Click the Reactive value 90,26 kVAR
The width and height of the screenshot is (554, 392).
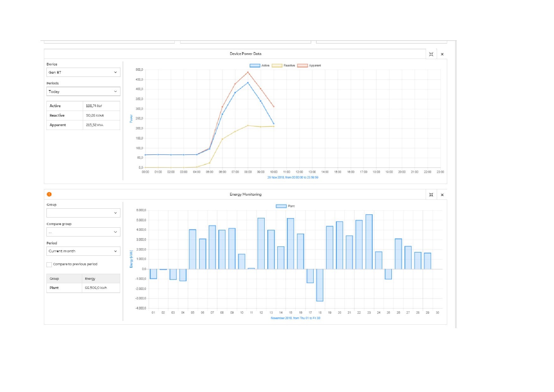click(x=95, y=115)
